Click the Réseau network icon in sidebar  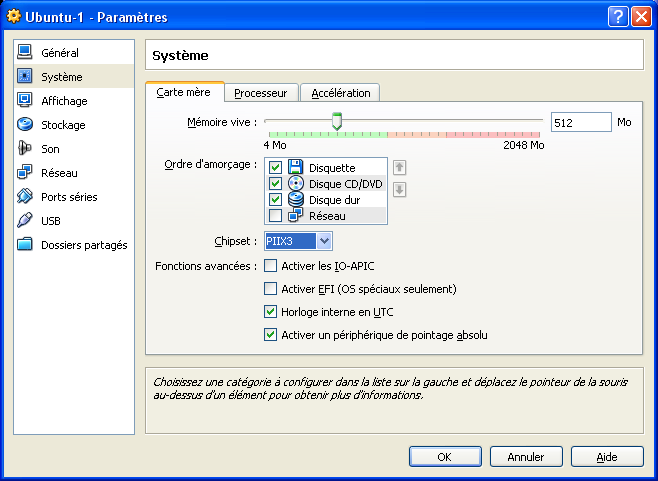(x=25, y=172)
